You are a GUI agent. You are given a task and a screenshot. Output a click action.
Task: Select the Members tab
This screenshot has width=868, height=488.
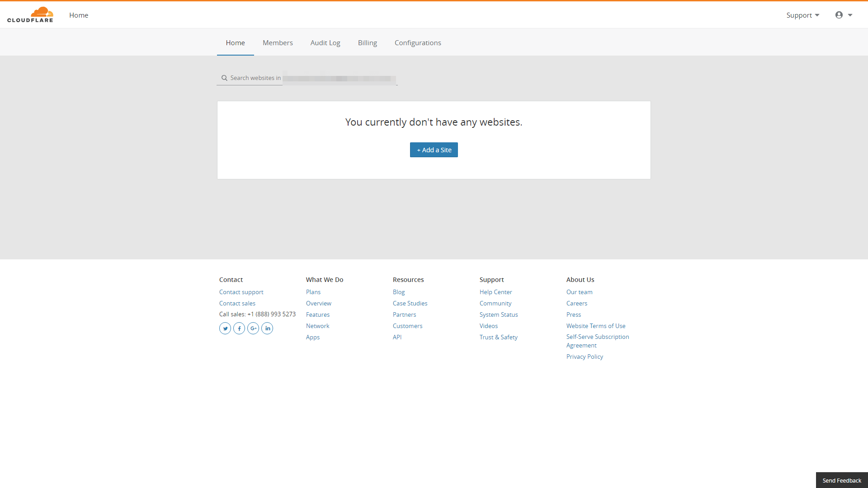coord(278,42)
